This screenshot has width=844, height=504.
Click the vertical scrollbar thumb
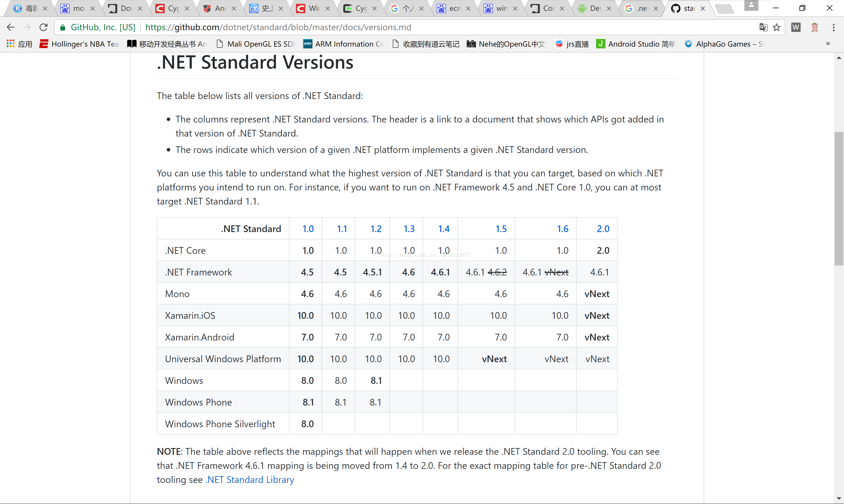[839, 198]
